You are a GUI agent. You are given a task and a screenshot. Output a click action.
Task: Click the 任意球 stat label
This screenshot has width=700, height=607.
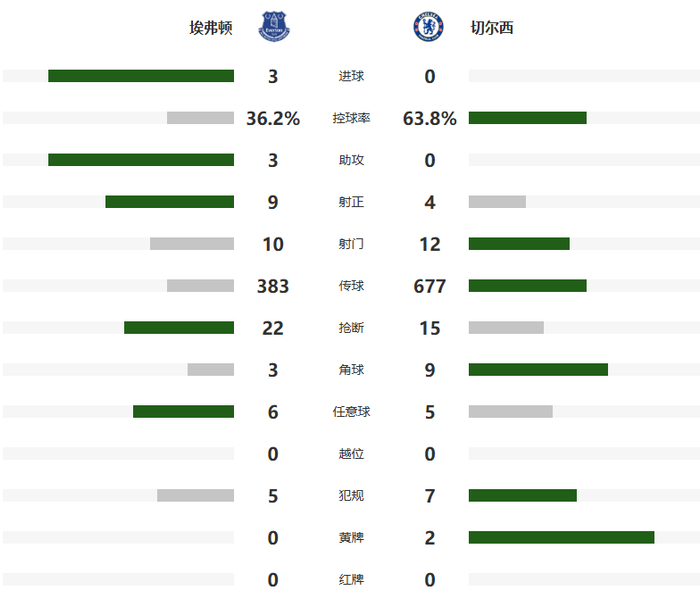351,412
